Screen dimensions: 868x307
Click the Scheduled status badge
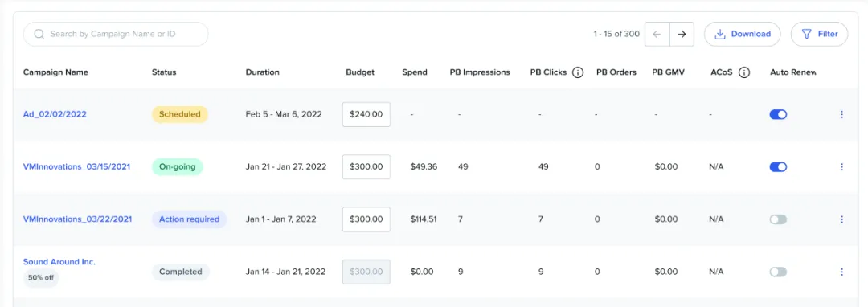180,114
